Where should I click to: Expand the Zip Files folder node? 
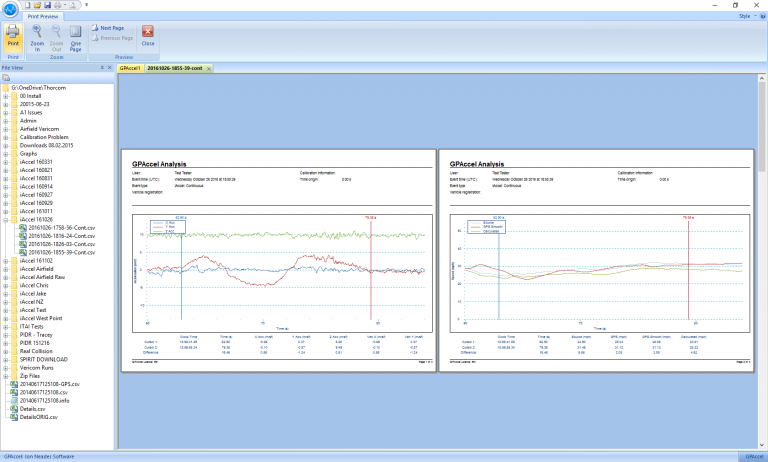coord(6,374)
